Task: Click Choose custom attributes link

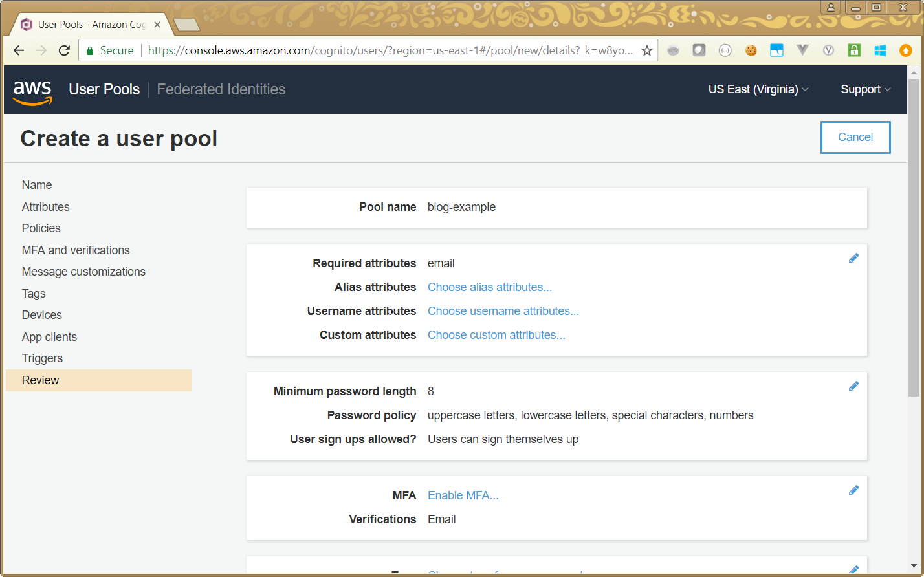Action: (x=496, y=335)
